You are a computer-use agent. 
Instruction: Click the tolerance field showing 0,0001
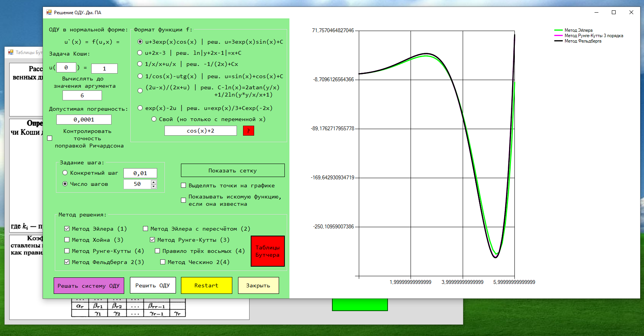(84, 120)
